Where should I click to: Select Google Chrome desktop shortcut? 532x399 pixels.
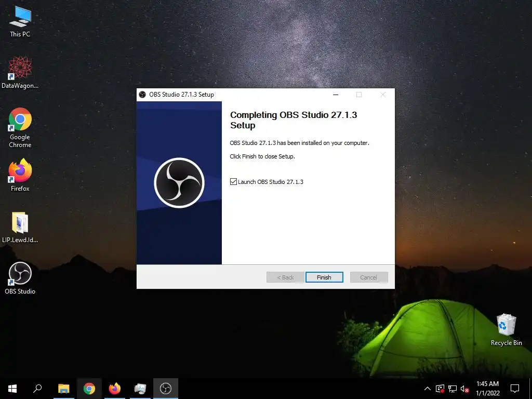tap(20, 128)
